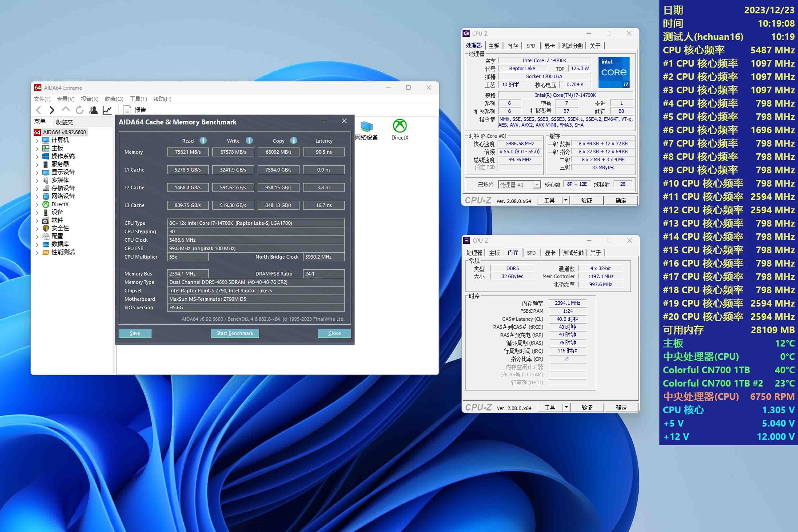Select the Display devices tree icon

46,172
